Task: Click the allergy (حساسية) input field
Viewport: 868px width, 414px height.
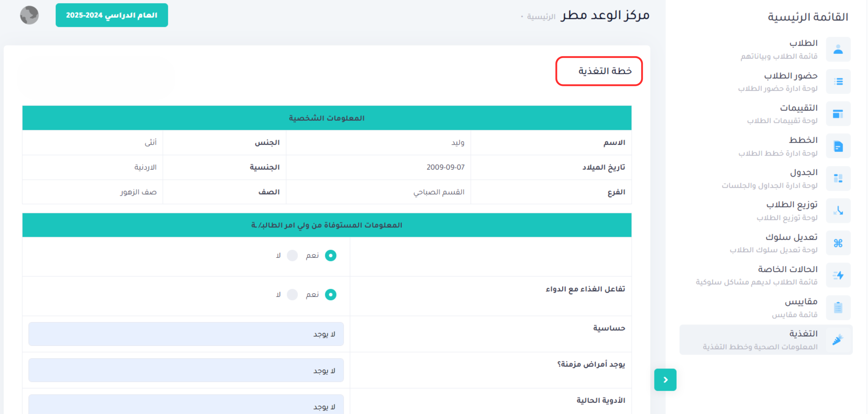Action: coord(186,334)
